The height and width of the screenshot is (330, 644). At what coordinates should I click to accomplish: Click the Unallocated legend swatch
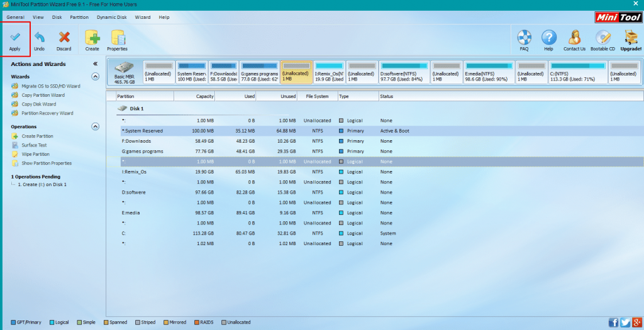[223, 322]
